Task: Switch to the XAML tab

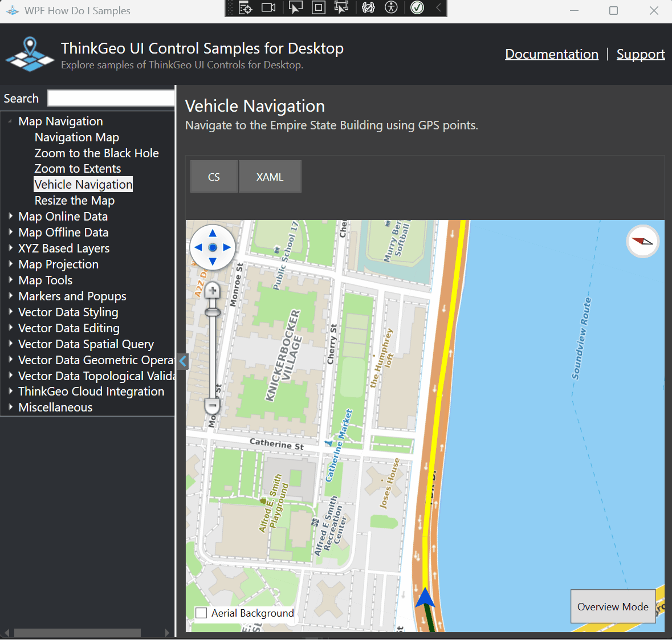Action: click(x=270, y=177)
